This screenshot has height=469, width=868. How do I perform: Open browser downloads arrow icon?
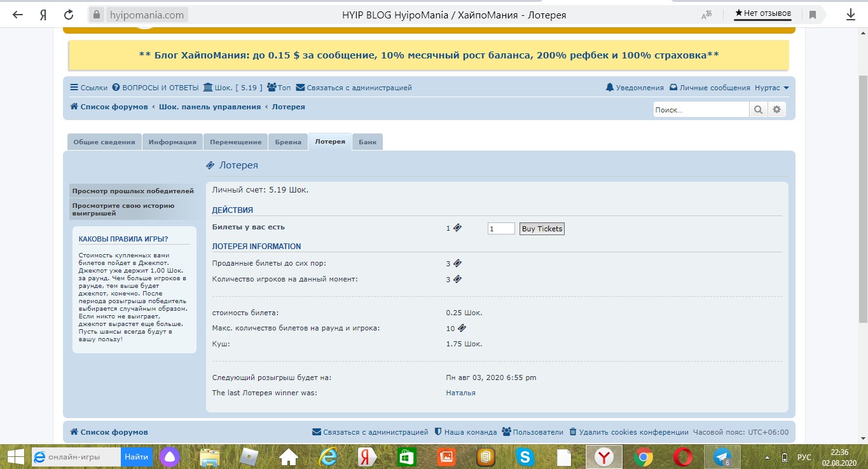(851, 15)
